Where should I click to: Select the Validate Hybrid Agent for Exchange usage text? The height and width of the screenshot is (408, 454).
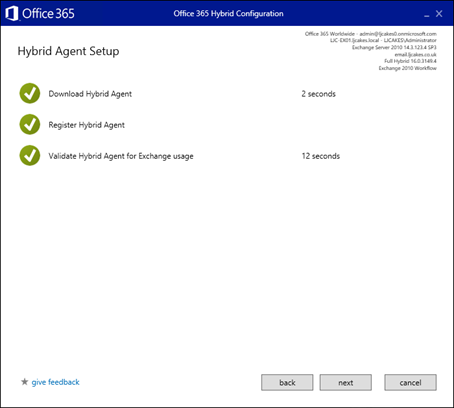pos(121,156)
